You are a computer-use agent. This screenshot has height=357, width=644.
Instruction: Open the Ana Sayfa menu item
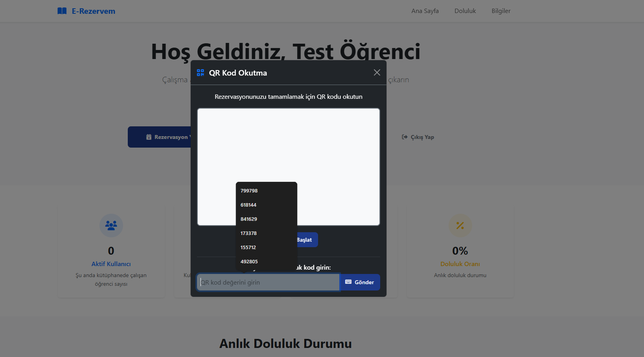pyautogui.click(x=425, y=11)
